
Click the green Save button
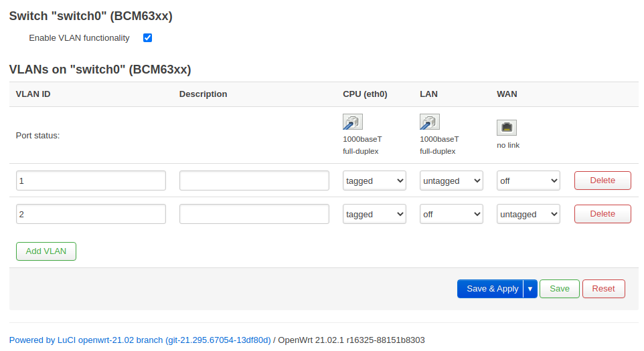pos(560,289)
